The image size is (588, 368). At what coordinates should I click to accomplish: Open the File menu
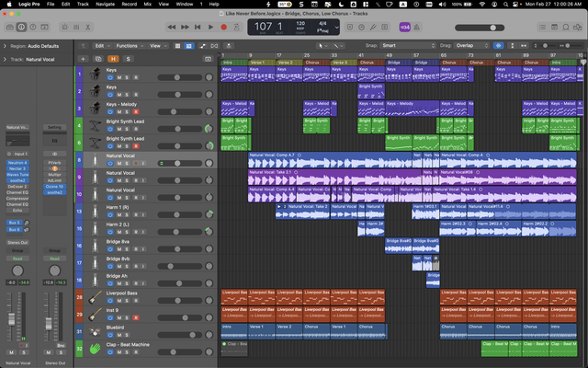click(x=51, y=4)
